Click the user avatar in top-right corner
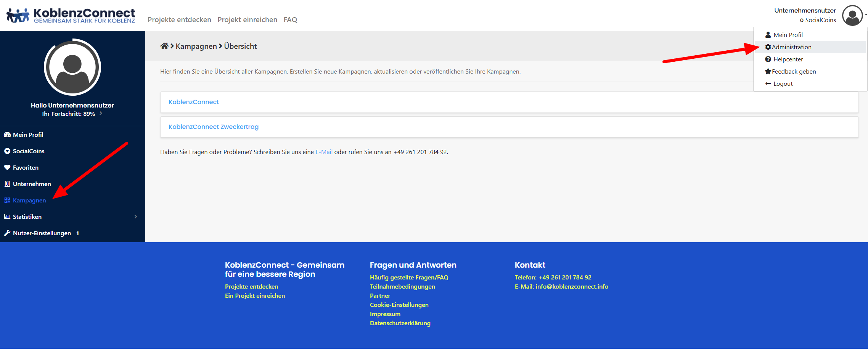The height and width of the screenshot is (350, 868). [852, 16]
